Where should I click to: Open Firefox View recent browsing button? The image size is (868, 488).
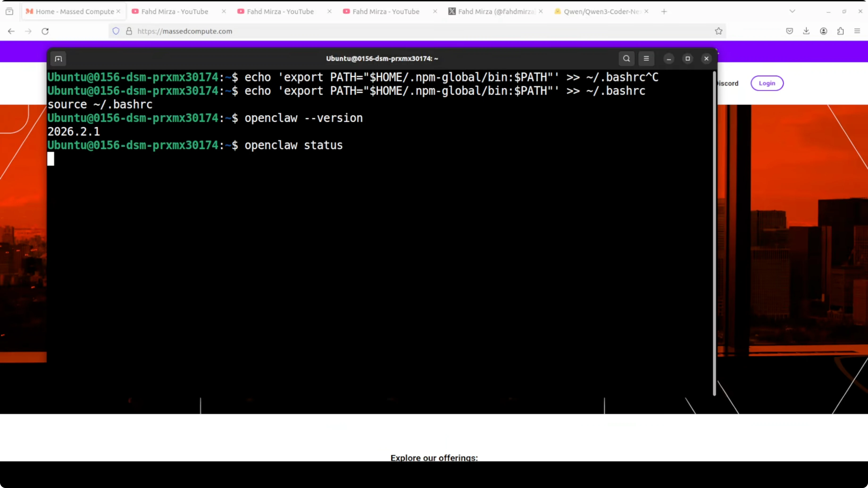coord(9,12)
